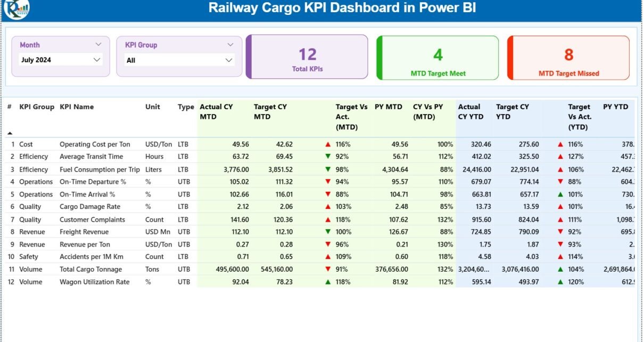Sort by the KPI Name column header

(77, 107)
